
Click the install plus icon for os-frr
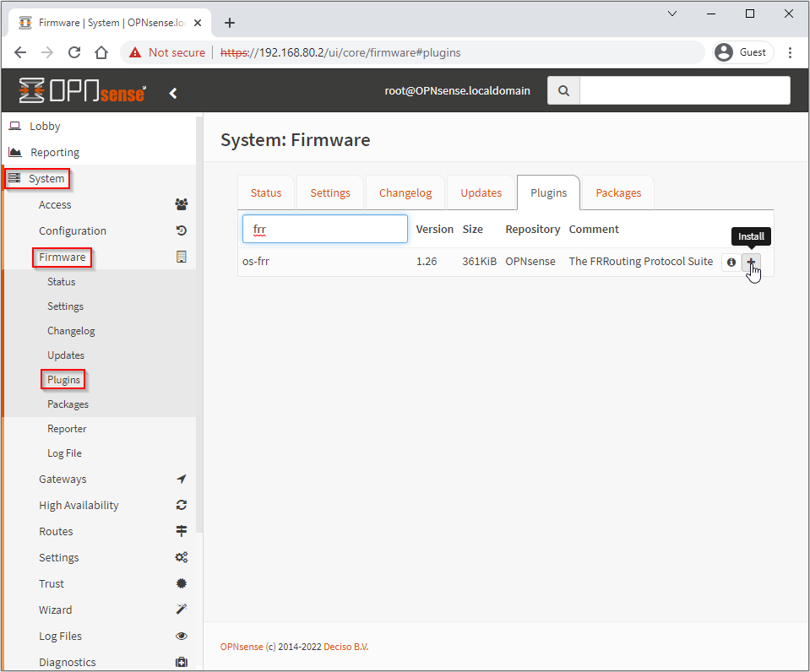[x=751, y=263]
